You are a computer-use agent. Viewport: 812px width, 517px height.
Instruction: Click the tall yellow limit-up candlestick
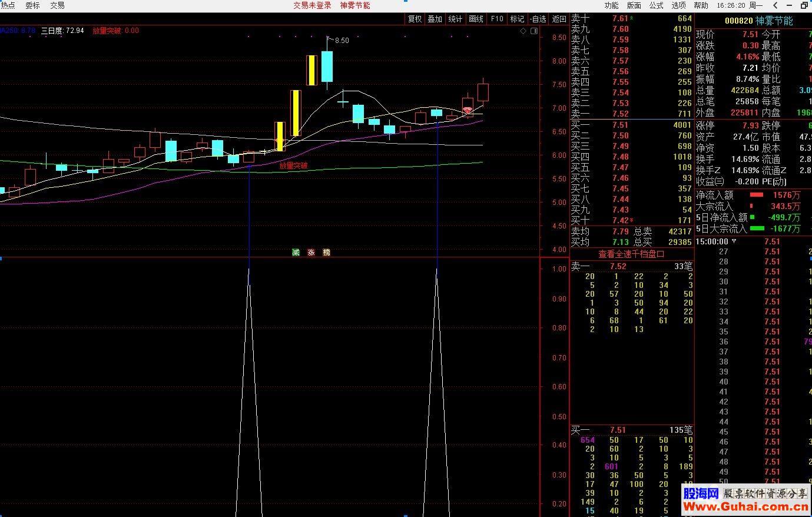tap(296, 113)
